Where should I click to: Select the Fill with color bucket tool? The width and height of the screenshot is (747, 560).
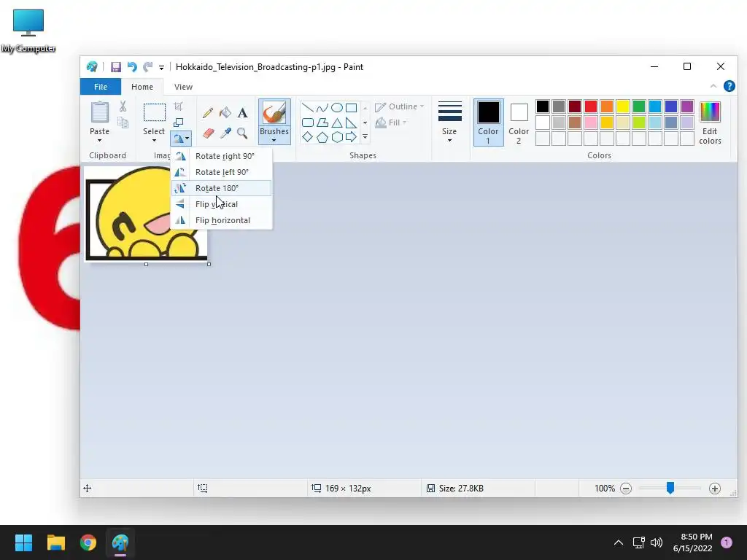(225, 113)
